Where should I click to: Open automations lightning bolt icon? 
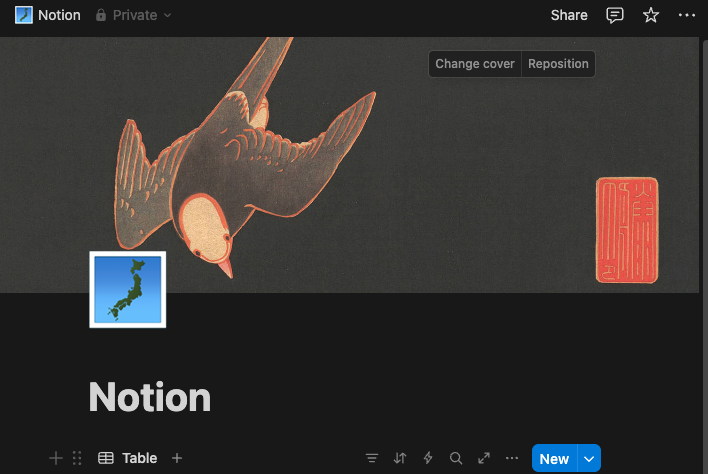(x=428, y=458)
